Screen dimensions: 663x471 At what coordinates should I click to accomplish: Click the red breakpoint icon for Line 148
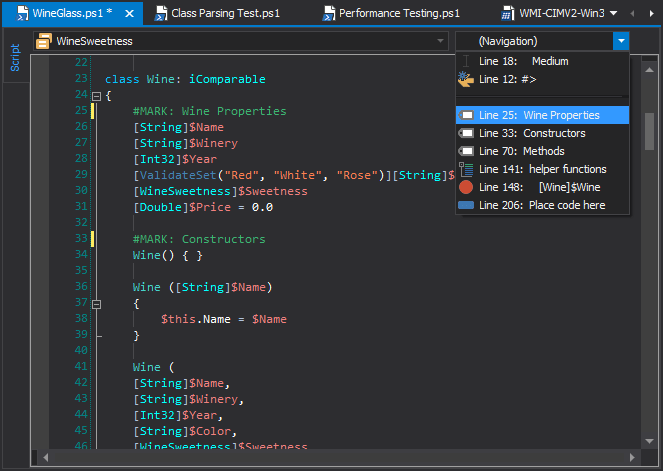[x=466, y=187]
